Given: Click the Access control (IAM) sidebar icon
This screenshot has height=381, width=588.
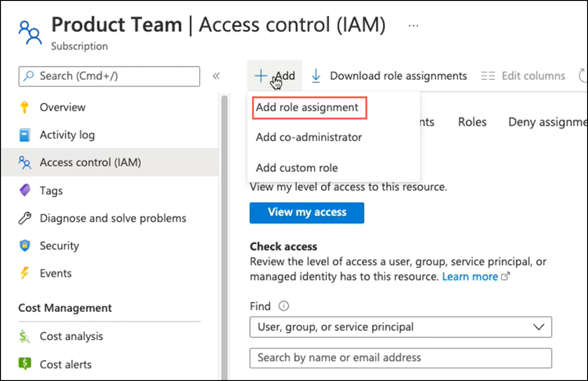Looking at the screenshot, I should click(x=25, y=162).
